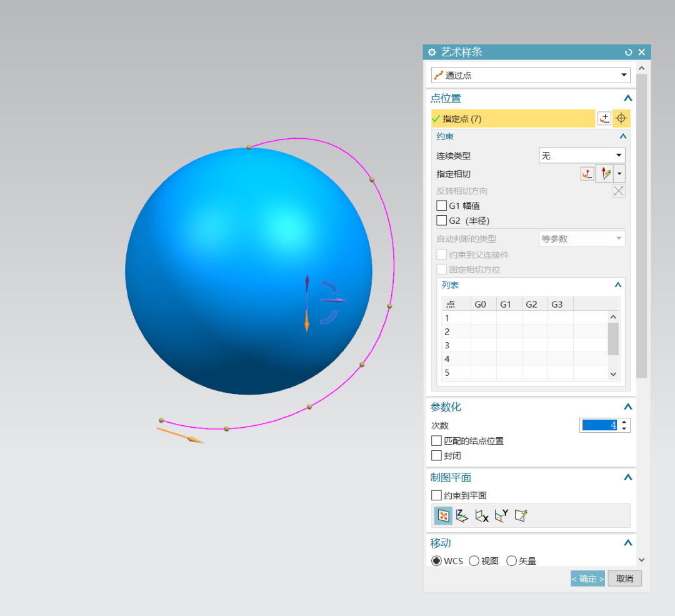Click the dialog settings gear icon

pos(432,52)
